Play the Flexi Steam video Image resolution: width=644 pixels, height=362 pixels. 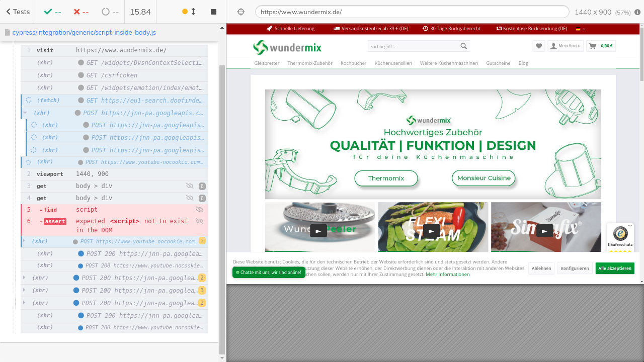(x=431, y=231)
